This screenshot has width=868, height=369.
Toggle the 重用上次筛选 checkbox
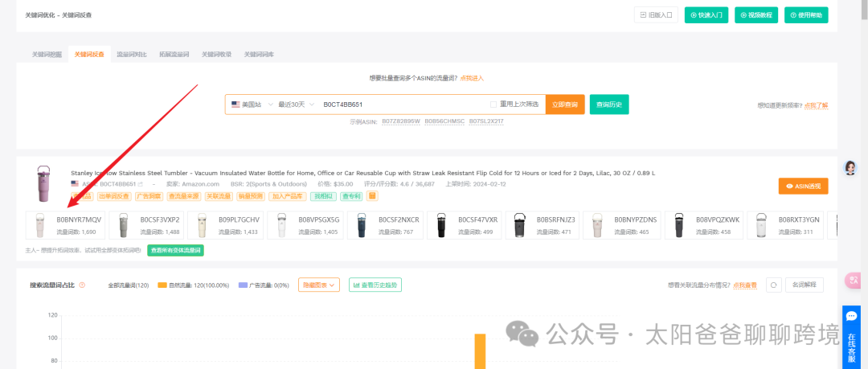[x=493, y=105]
